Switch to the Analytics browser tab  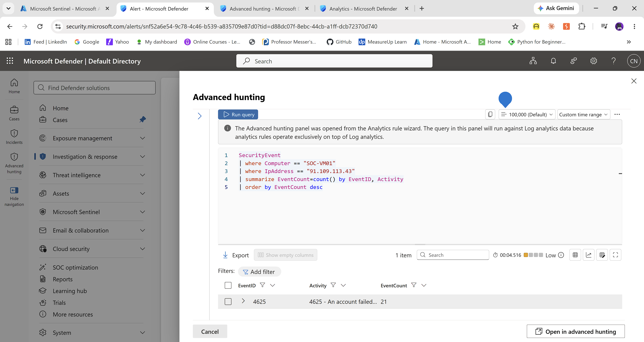364,9
